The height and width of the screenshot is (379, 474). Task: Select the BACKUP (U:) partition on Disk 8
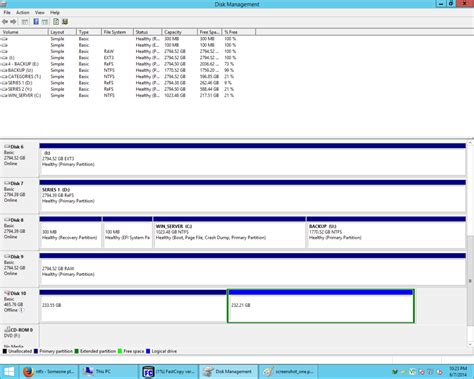coord(386,232)
